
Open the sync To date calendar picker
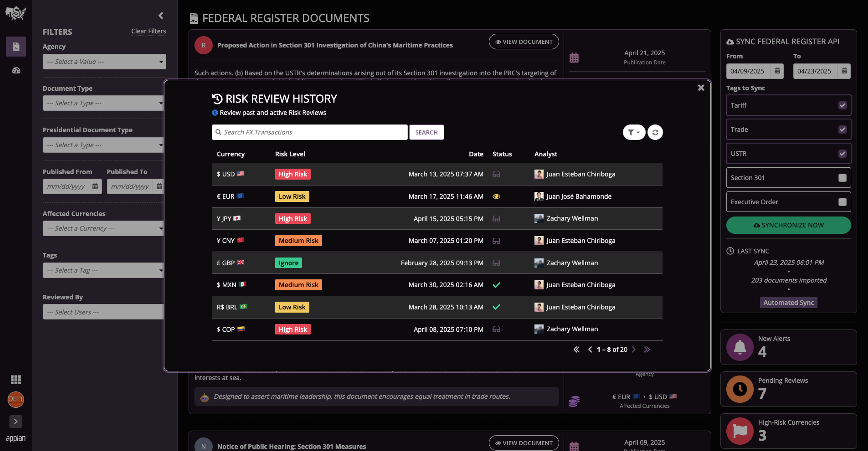pyautogui.click(x=844, y=71)
